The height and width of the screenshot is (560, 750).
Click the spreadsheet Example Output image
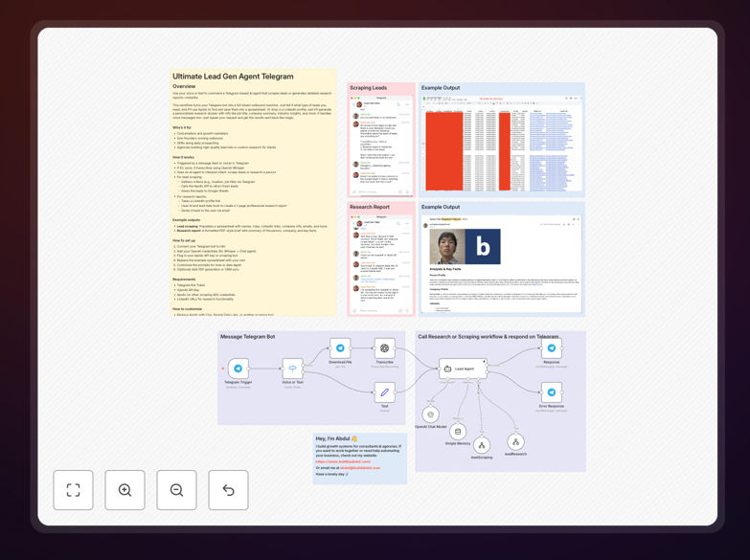(501, 145)
